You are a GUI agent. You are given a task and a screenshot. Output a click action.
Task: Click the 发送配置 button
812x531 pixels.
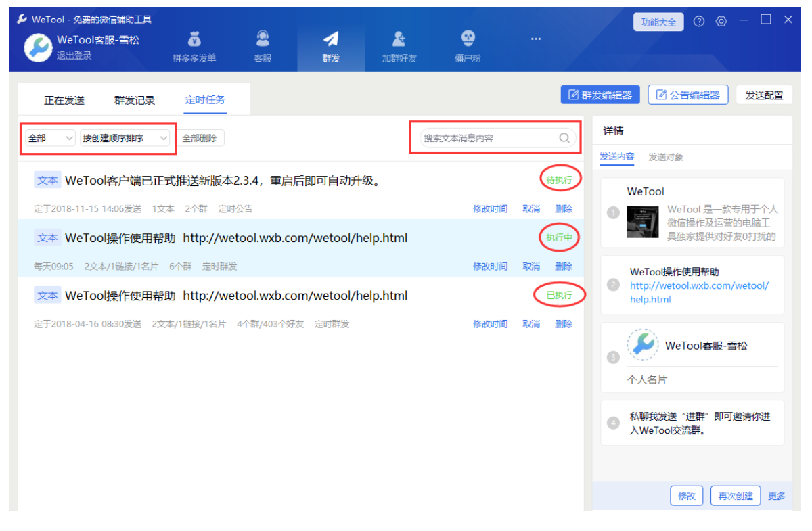point(764,95)
